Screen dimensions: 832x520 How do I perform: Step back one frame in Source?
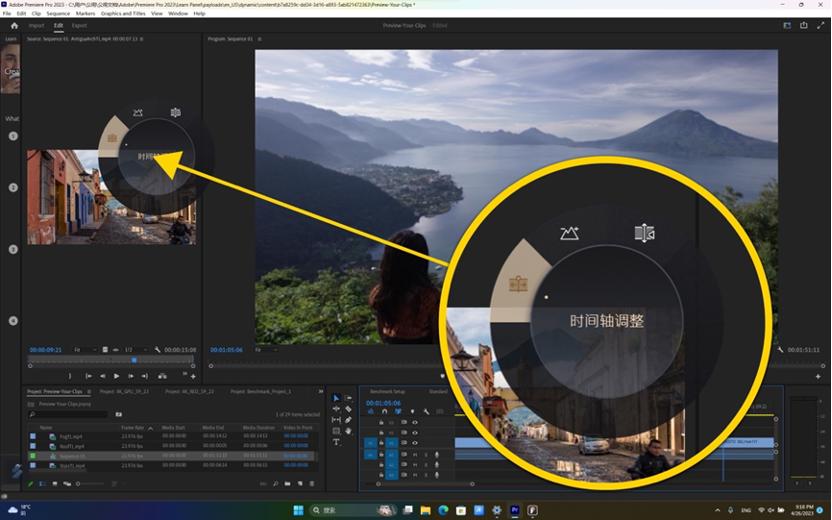click(103, 376)
